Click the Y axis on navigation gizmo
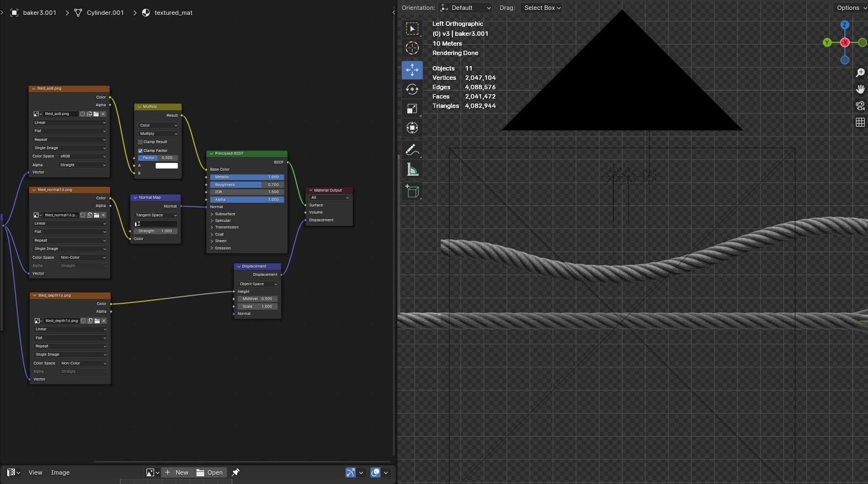 [827, 42]
